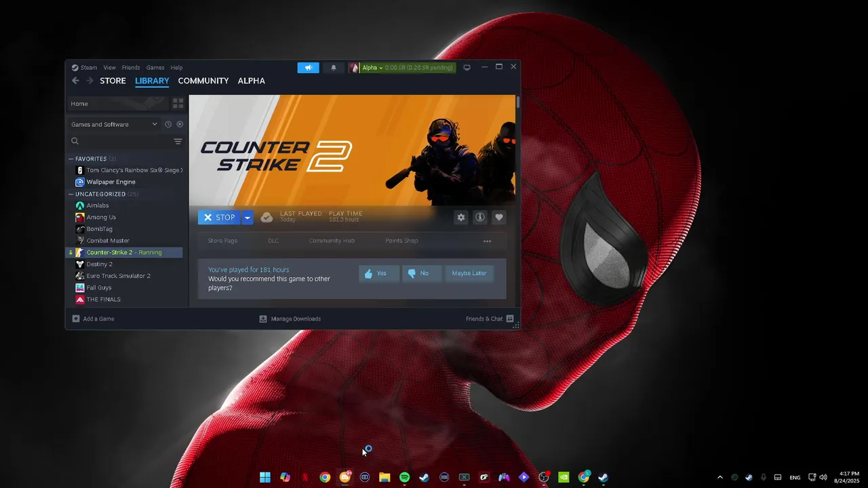
Task: Open advanced library filter options icon
Action: point(178,141)
